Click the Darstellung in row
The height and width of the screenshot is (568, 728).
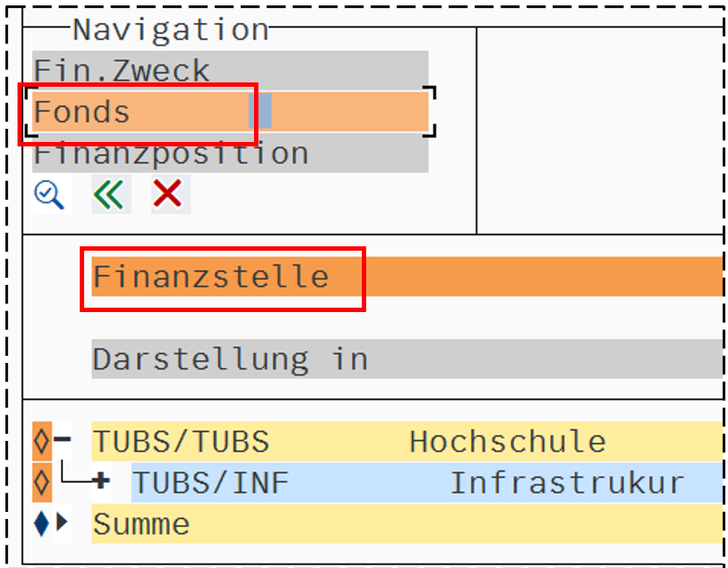pos(230,359)
